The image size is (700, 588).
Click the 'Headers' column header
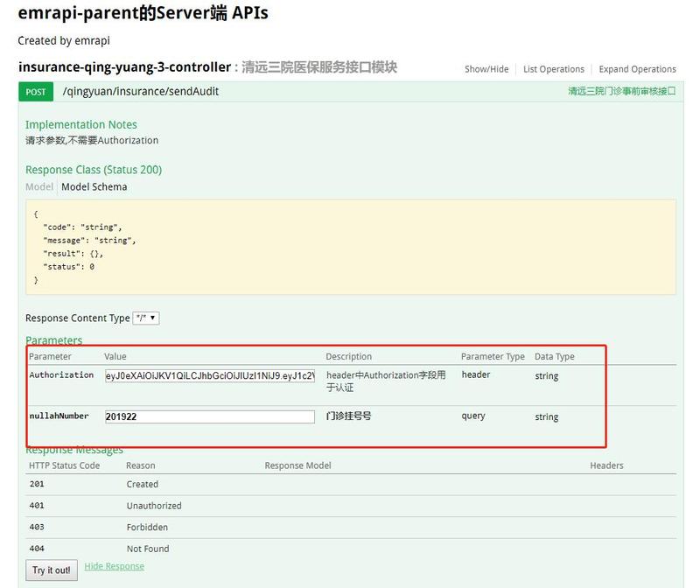point(606,465)
